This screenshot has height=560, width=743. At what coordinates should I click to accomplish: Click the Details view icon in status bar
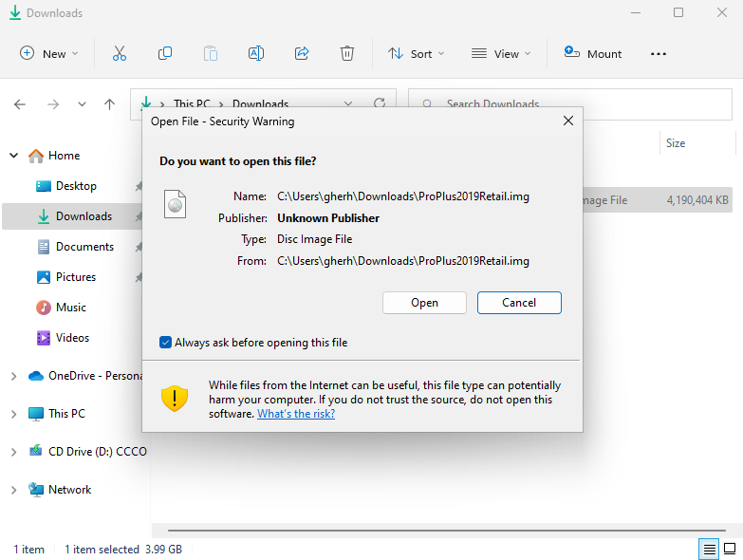coord(708,549)
